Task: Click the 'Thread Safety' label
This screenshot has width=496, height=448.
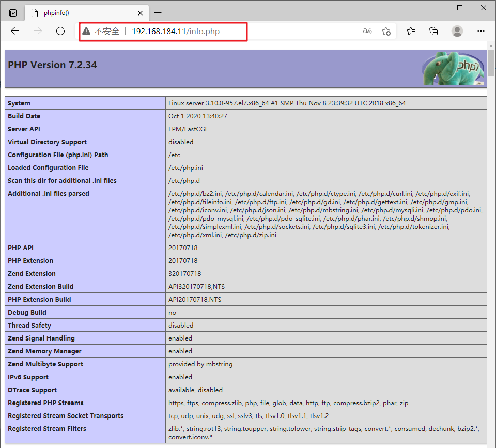Action: (x=29, y=325)
